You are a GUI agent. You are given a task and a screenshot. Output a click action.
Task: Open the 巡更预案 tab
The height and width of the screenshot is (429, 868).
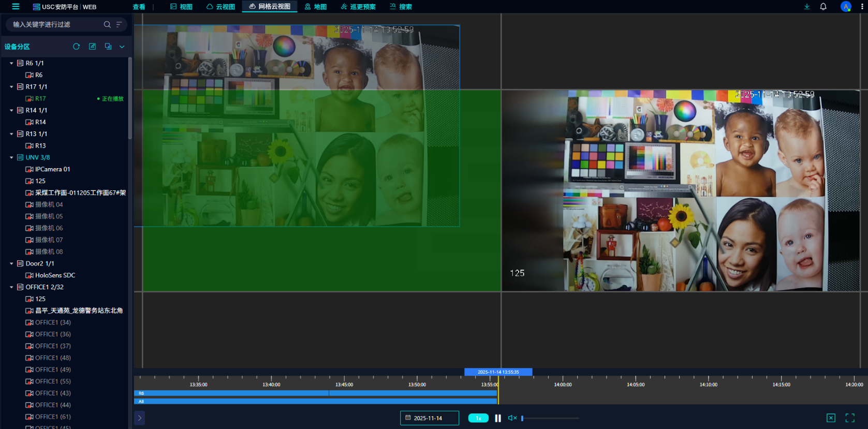coord(358,7)
